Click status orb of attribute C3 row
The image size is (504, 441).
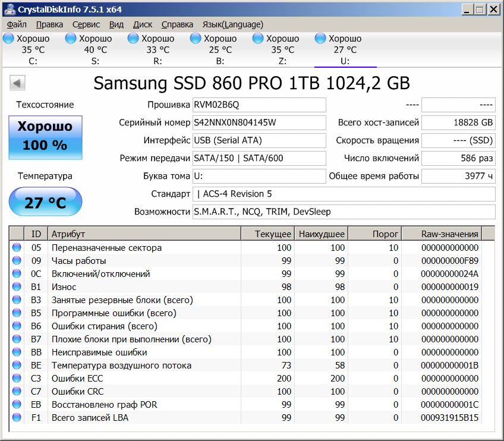coord(17,379)
